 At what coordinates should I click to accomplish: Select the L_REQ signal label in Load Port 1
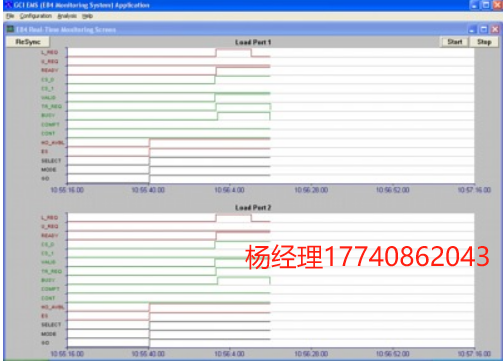[x=50, y=52]
